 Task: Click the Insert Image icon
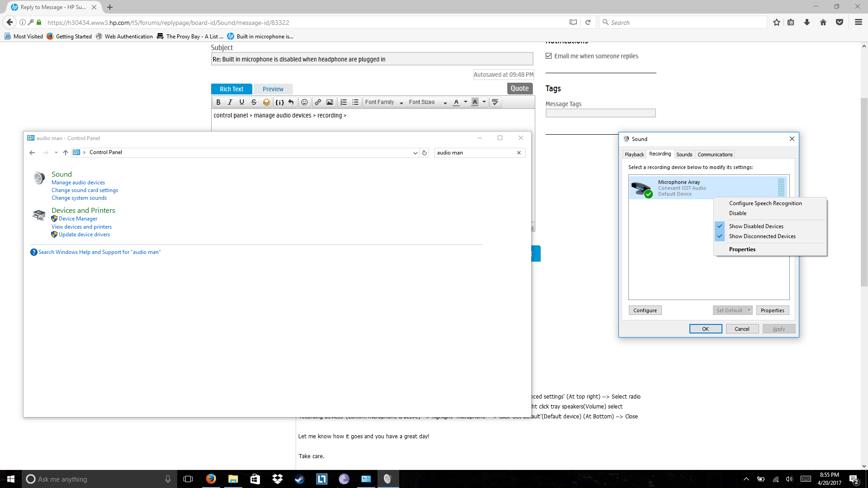click(330, 102)
